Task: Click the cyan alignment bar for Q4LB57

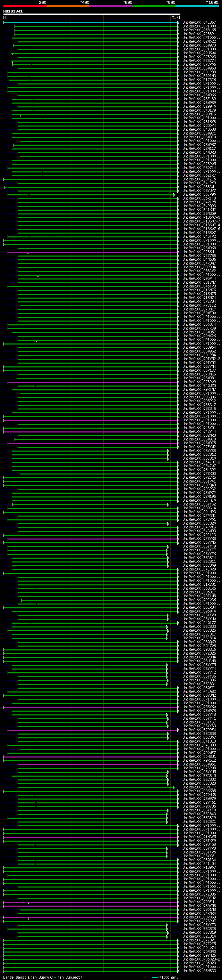Action: 91,23
